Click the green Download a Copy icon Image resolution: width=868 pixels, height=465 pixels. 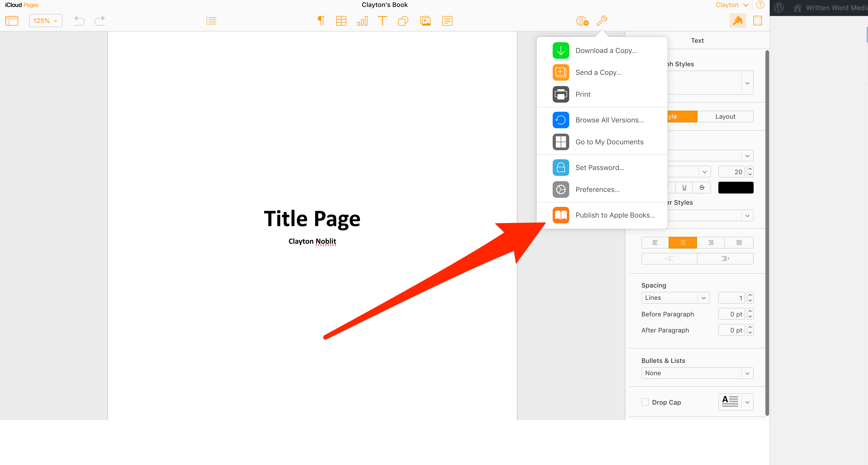(x=561, y=51)
